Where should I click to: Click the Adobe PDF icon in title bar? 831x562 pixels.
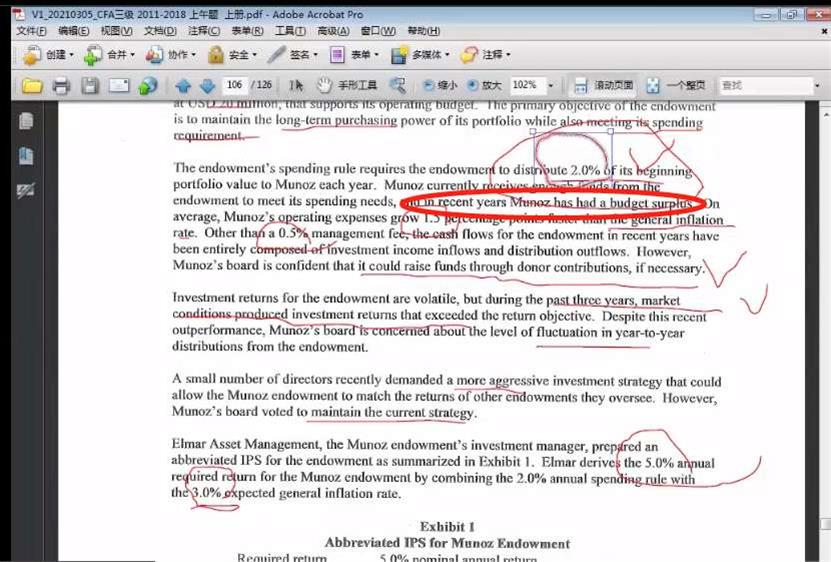coord(19,14)
